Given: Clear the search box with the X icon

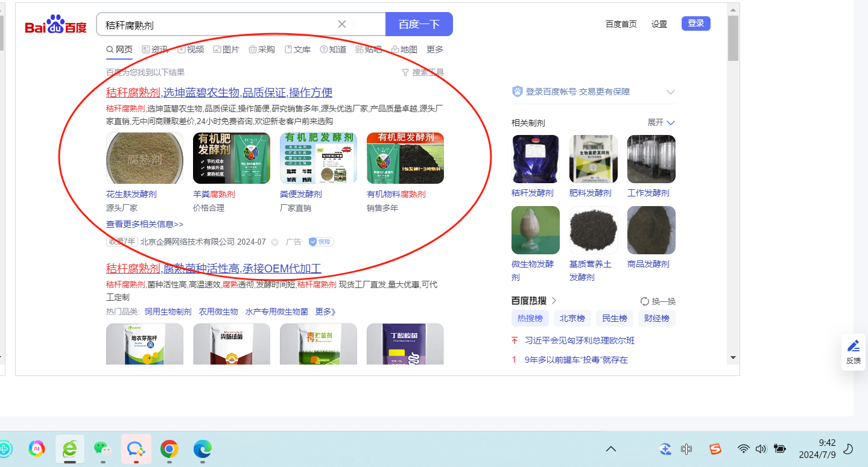Looking at the screenshot, I should pyautogui.click(x=342, y=24).
